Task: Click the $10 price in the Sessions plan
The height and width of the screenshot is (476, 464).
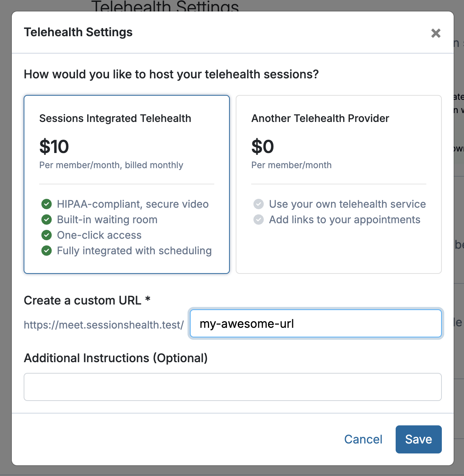Action: click(54, 147)
